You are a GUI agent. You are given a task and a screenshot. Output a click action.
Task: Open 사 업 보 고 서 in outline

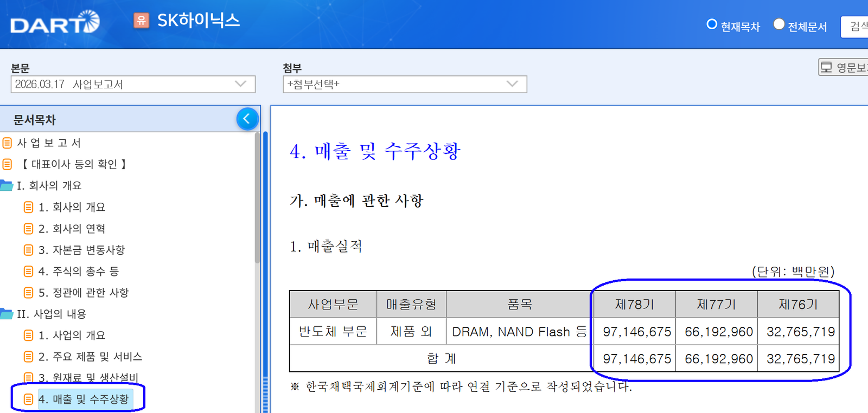49,143
